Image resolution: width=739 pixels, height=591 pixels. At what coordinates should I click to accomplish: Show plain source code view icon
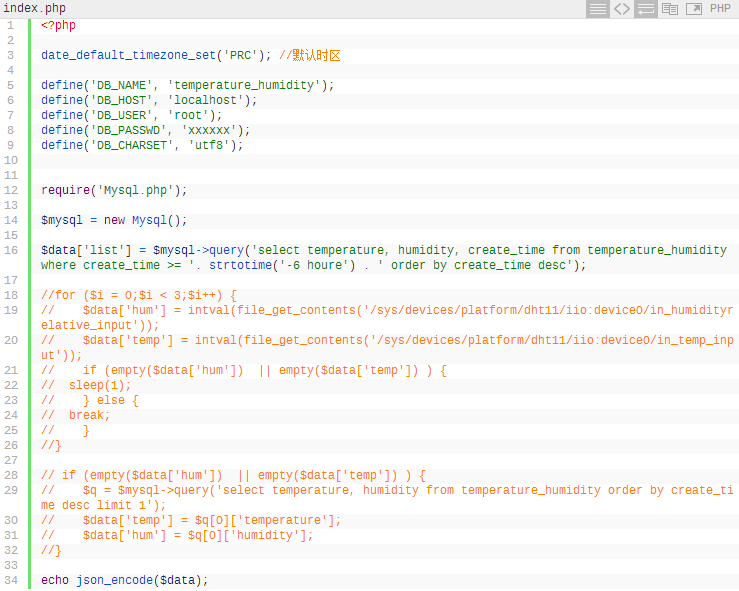pos(622,8)
